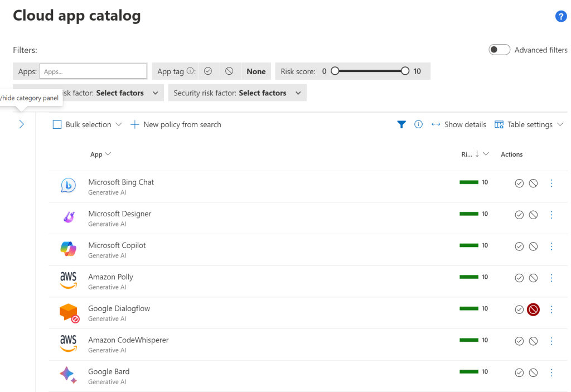Viewport: 571px width, 392px height.
Task: Sanction Microsoft Bing Chat with the checkmark icon
Action: 519,183
